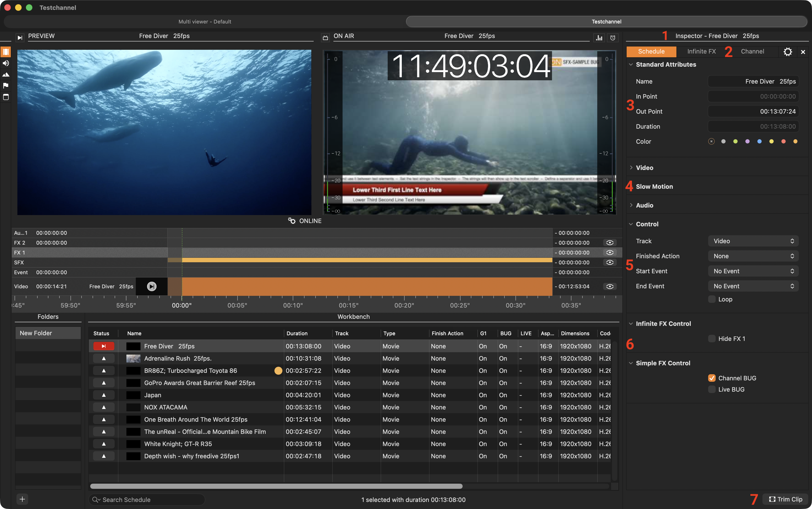The height and width of the screenshot is (509, 812).
Task: Clear clip color with the X swatch
Action: pos(711,141)
